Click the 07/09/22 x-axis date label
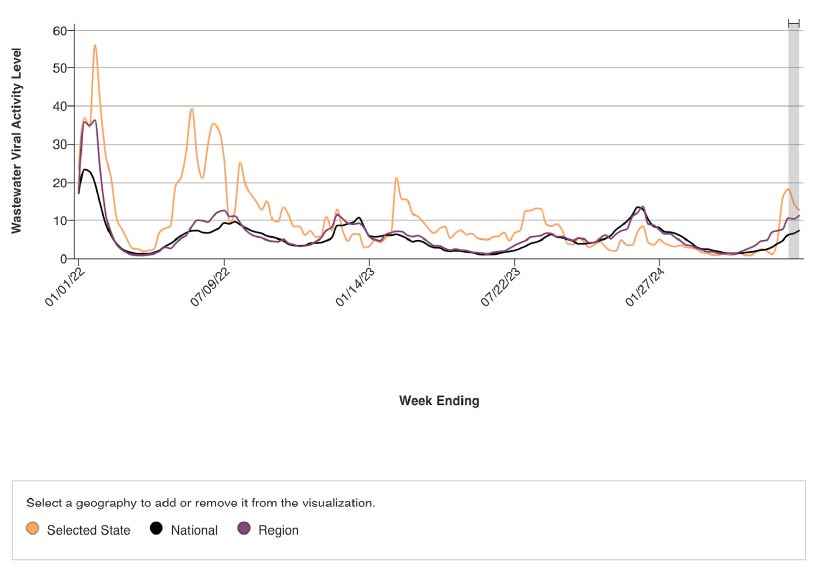Viewport: 814px width, 570px height. (207, 284)
